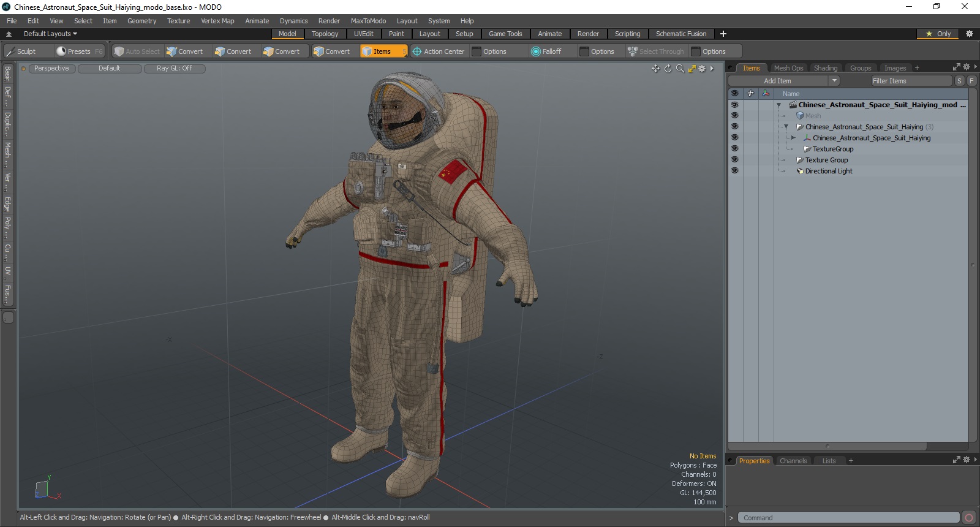Viewport: 980px width, 527px height.
Task: Toggle visibility of TextureGroup item
Action: (734, 149)
